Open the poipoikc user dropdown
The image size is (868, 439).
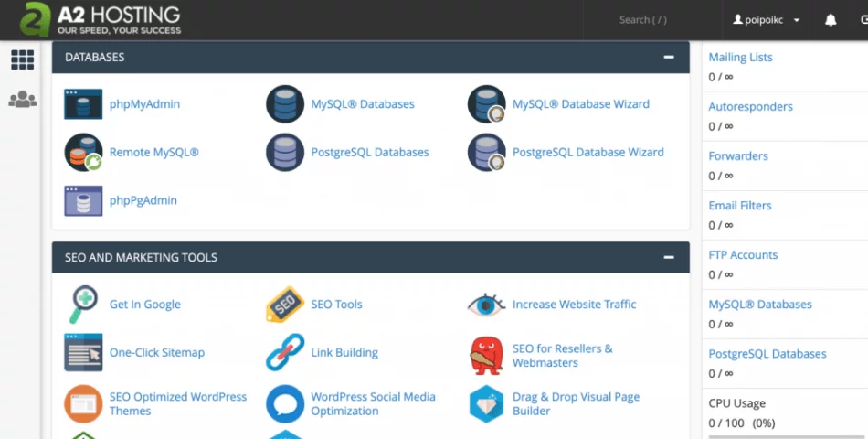(767, 20)
